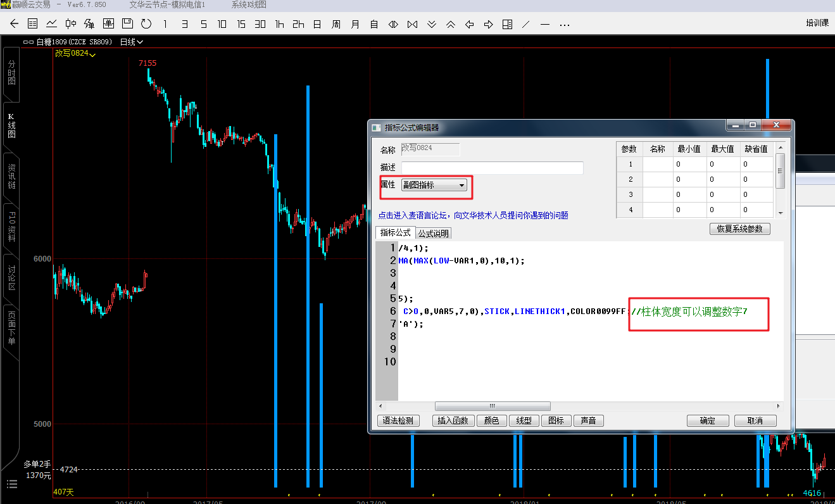Open the line chart view icon
The height and width of the screenshot is (504, 835).
click(x=52, y=24)
